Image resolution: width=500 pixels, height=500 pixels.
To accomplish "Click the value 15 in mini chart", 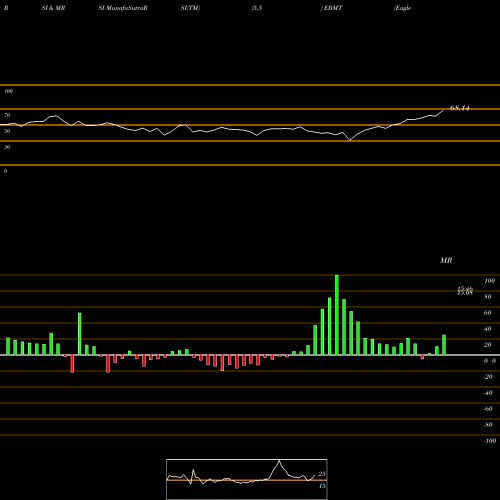I will tap(322, 486).
